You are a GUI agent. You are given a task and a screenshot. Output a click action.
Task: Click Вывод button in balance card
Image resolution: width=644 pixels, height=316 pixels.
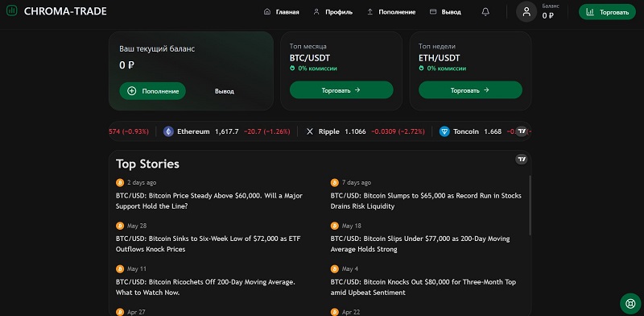225,91
